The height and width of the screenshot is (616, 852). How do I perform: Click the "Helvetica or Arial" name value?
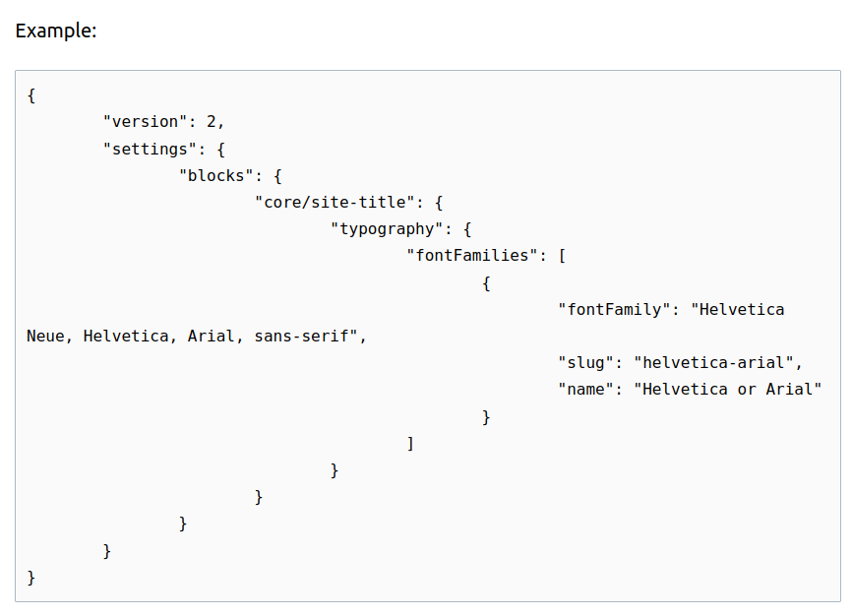pos(728,390)
